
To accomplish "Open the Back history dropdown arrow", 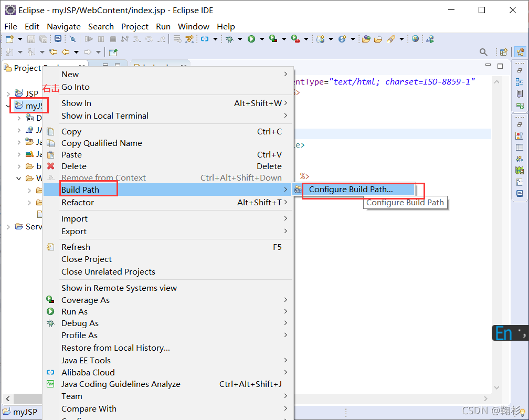I will click(x=76, y=52).
